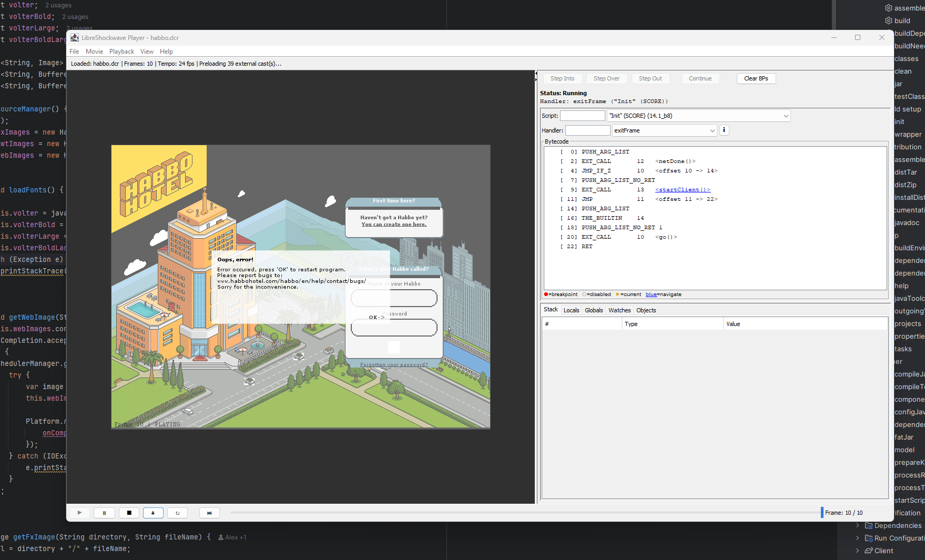Open the Help menu
925x560 pixels.
tap(166, 52)
